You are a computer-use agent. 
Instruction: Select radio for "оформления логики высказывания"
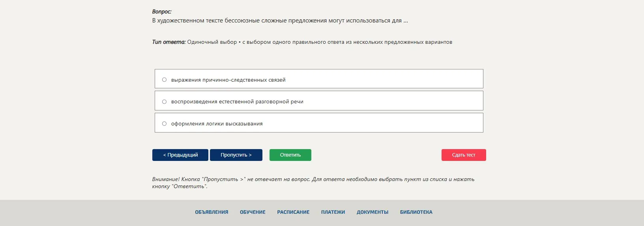tap(164, 123)
